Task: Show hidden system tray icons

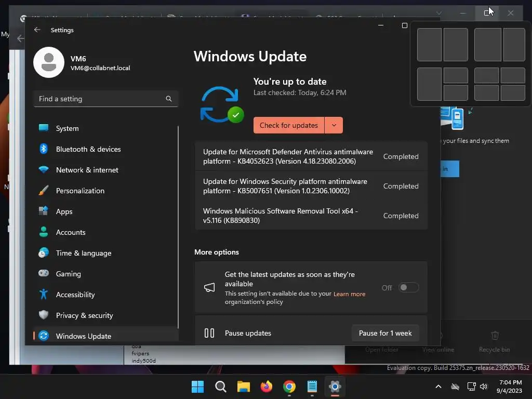Action: (x=438, y=387)
